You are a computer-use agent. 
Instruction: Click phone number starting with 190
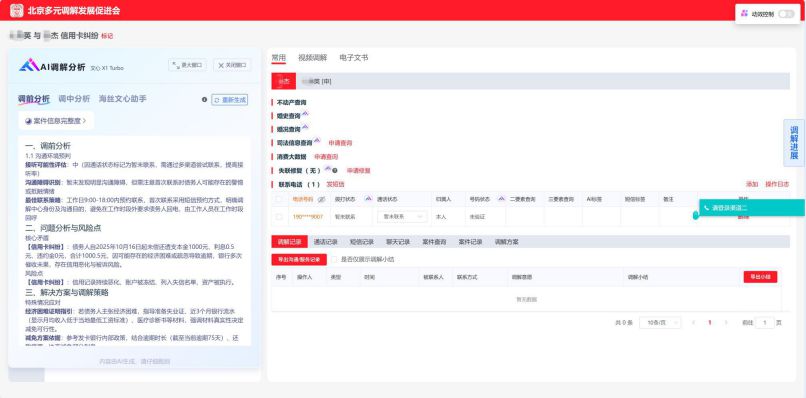[x=308, y=217]
